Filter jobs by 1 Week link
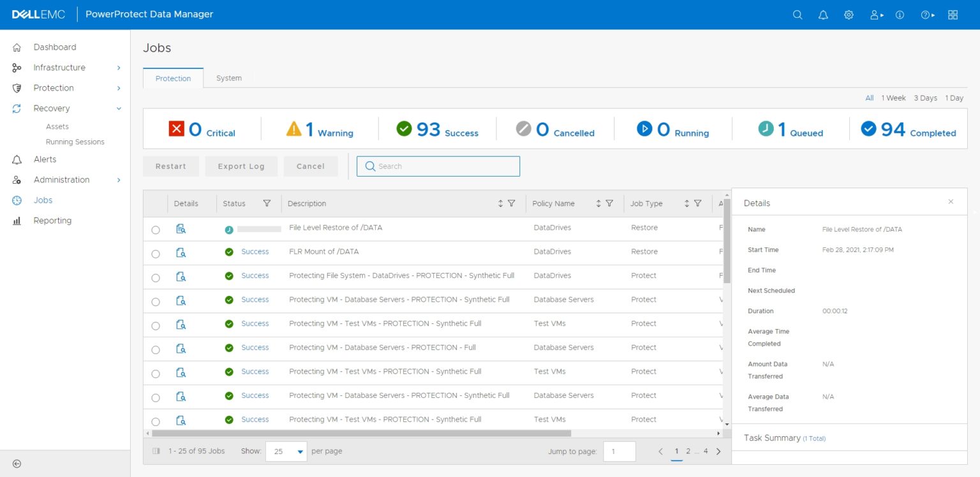 coord(893,98)
